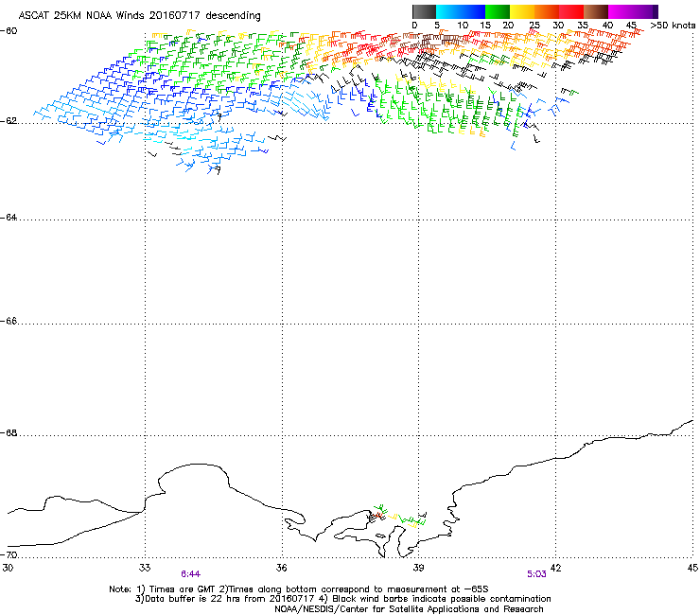Click the "-70" latitude axis label
This screenshot has height=615, width=700.
tap(9, 555)
